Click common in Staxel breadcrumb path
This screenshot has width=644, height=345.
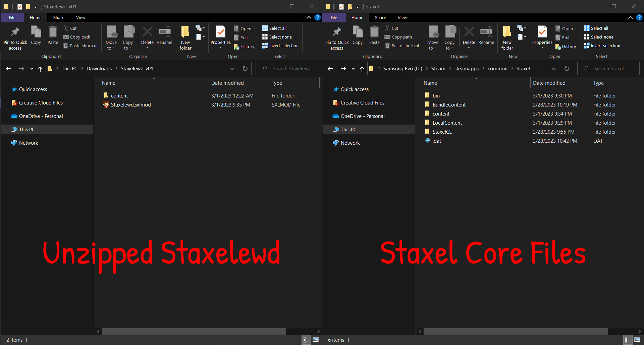pyautogui.click(x=497, y=68)
